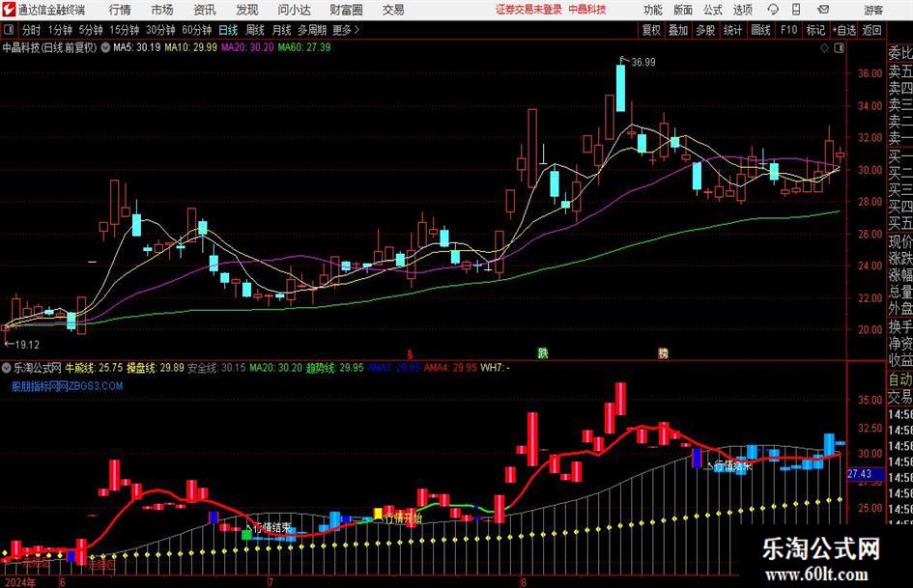Click the 叠加 overlay button

tap(678, 30)
